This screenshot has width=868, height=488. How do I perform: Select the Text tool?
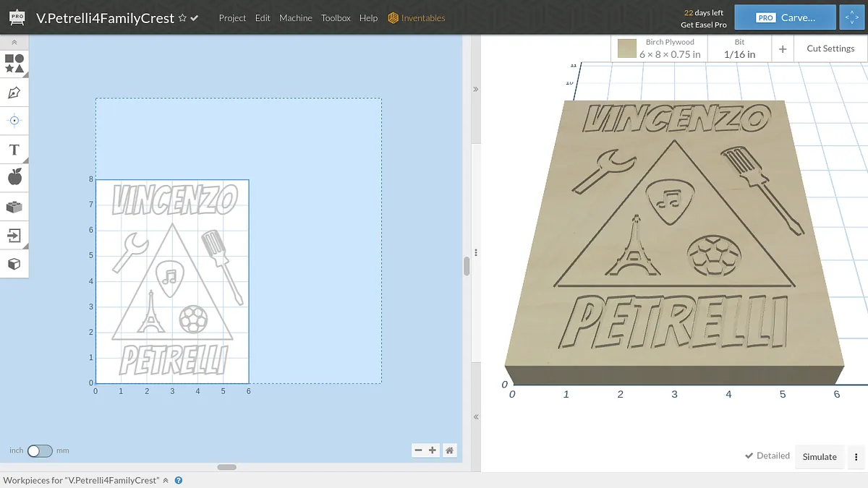pos(14,150)
